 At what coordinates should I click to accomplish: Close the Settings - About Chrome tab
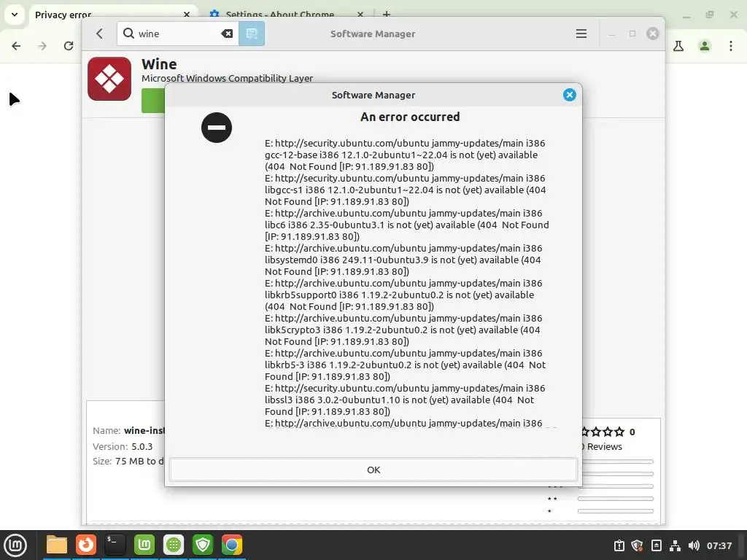tap(360, 15)
